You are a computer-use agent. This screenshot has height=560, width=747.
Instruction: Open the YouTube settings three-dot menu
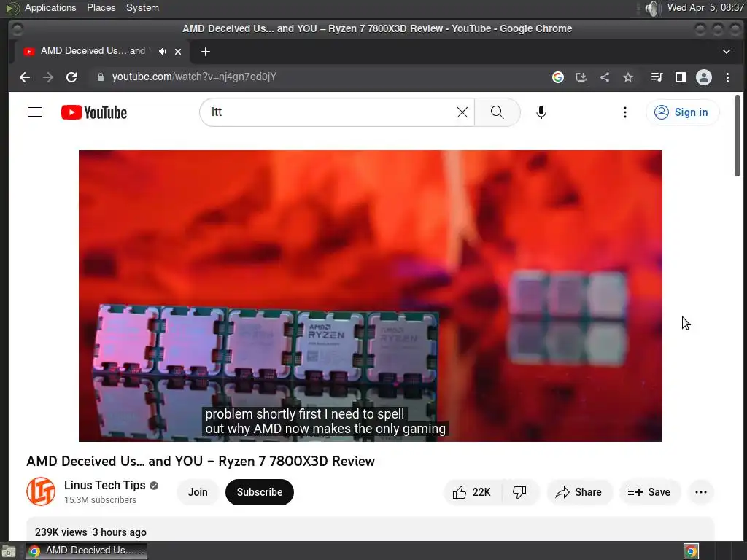tap(624, 112)
